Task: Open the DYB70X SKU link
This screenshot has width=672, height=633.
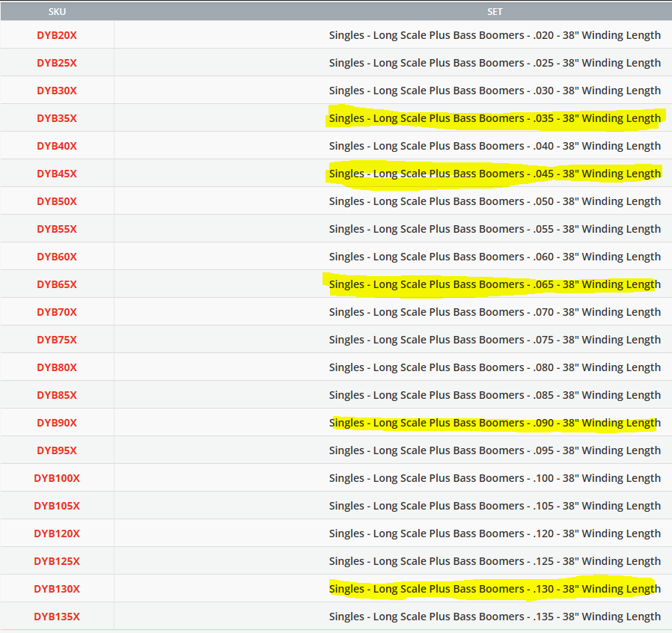Action: coord(57,312)
